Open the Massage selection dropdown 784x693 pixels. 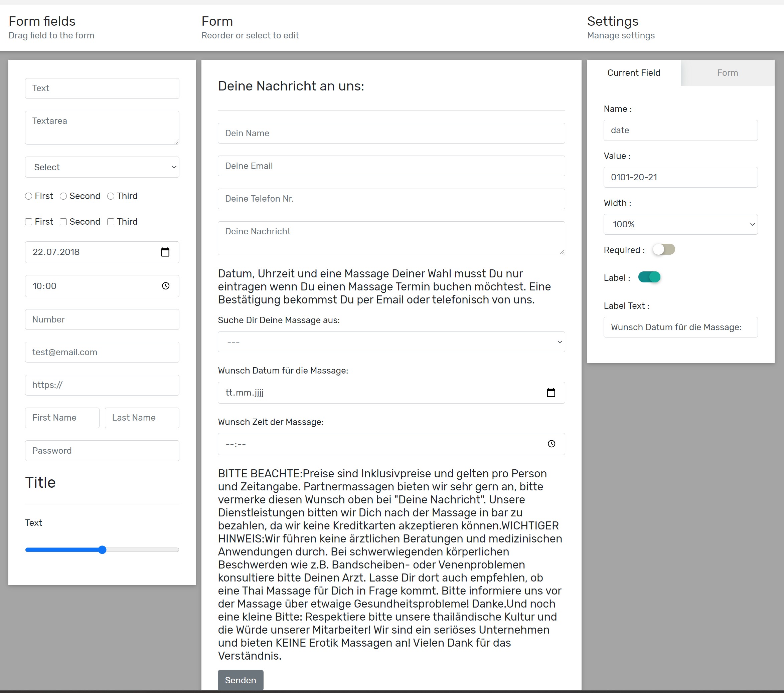pos(391,342)
